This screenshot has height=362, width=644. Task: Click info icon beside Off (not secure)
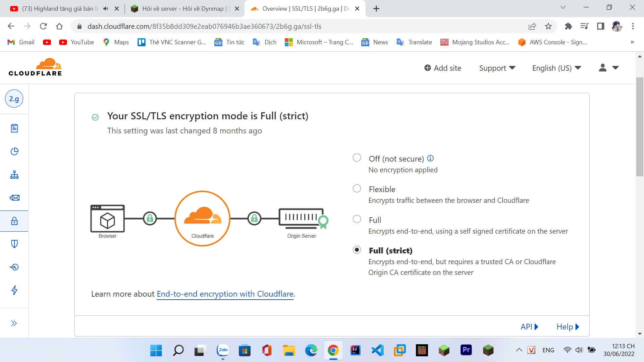pyautogui.click(x=430, y=158)
